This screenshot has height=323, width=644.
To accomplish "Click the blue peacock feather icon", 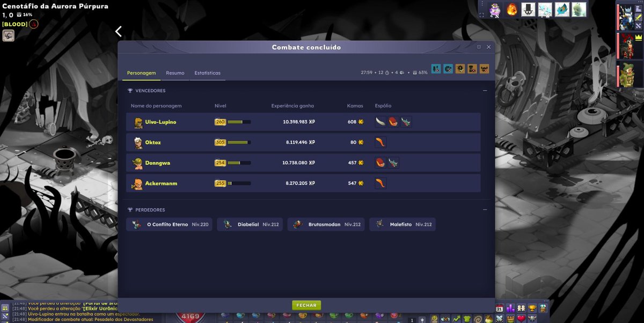I will click(x=562, y=10).
